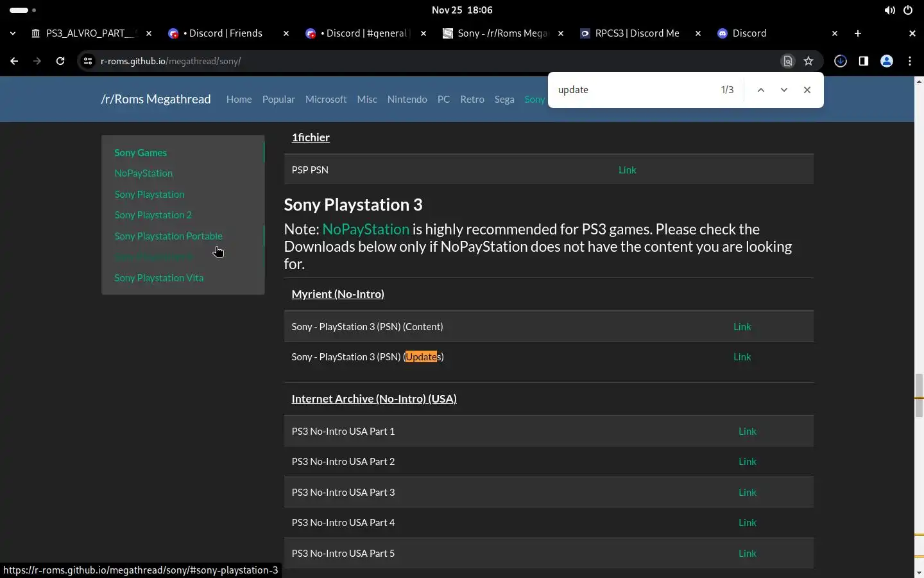Open the Home nav item
Screen dimensions: 924x578
coord(239,99)
